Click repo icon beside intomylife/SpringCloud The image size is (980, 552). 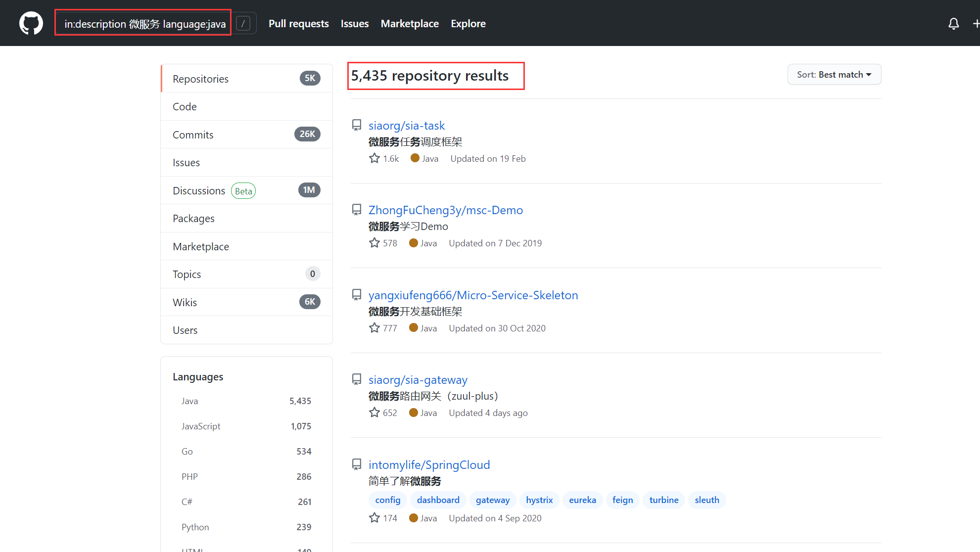point(356,464)
